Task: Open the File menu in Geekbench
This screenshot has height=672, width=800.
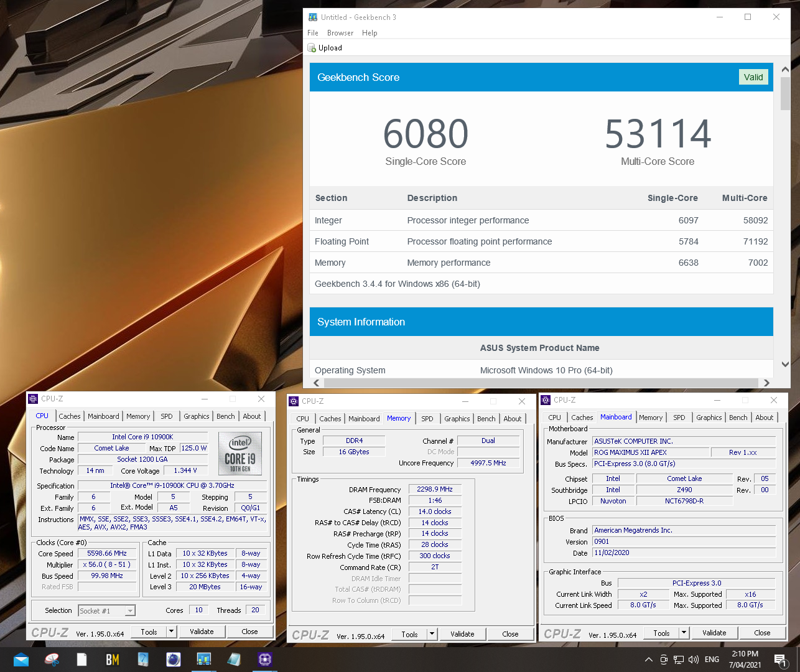Action: point(313,33)
